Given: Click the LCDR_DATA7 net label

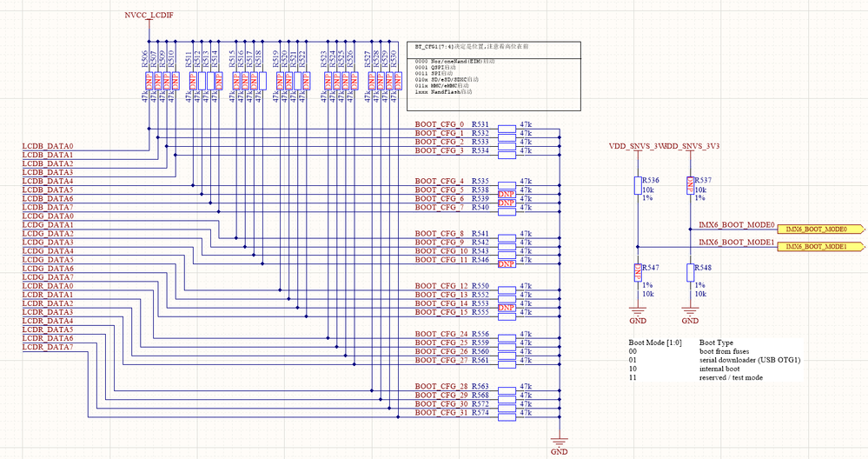Looking at the screenshot, I should pos(48,347).
